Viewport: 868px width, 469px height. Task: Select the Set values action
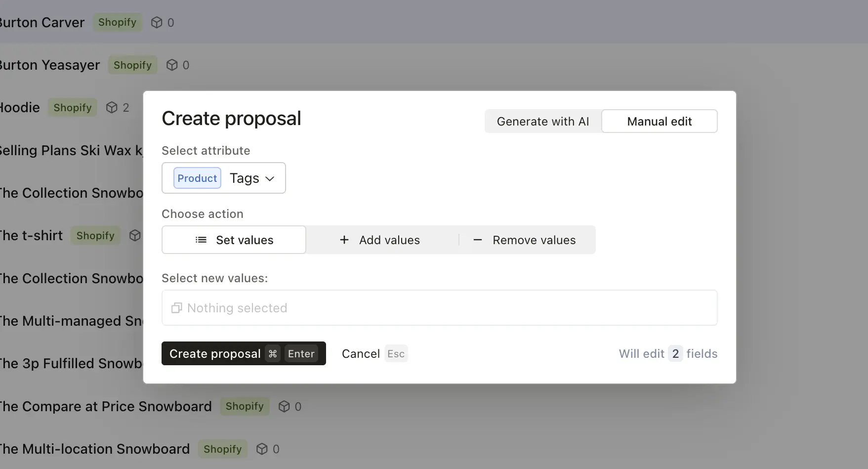(234, 240)
